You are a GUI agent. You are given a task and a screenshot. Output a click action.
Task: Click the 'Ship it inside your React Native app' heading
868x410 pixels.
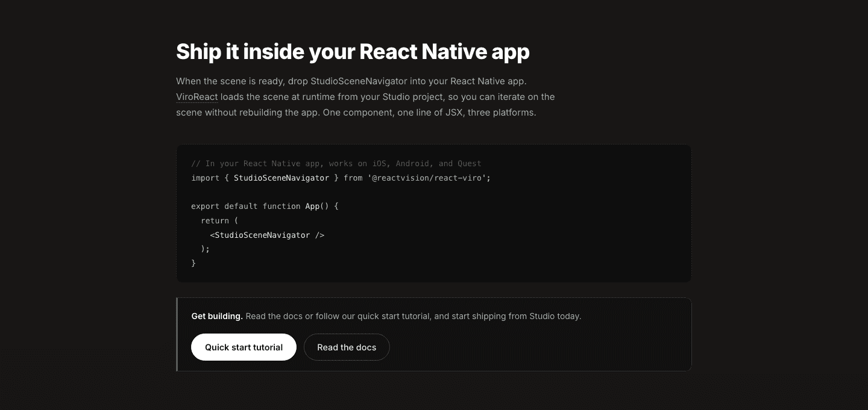point(353,52)
